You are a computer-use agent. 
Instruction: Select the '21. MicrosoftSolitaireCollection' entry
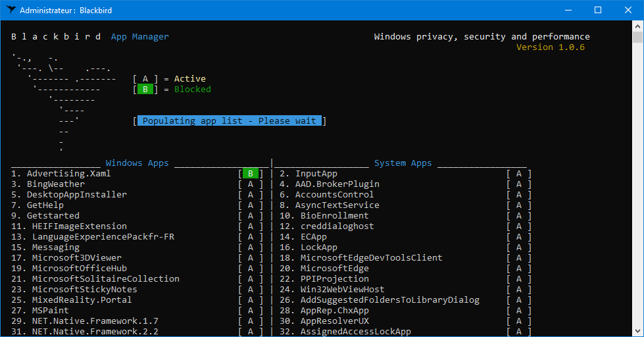click(x=95, y=279)
